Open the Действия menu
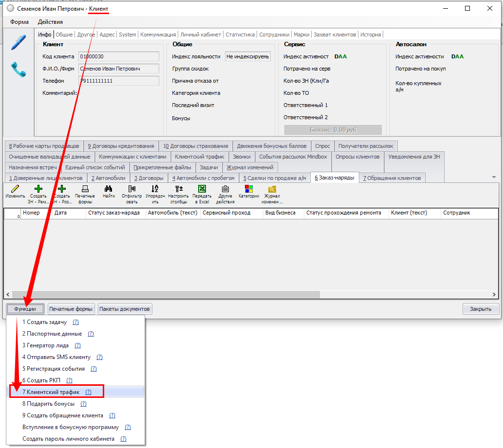503x448 pixels. click(x=50, y=22)
